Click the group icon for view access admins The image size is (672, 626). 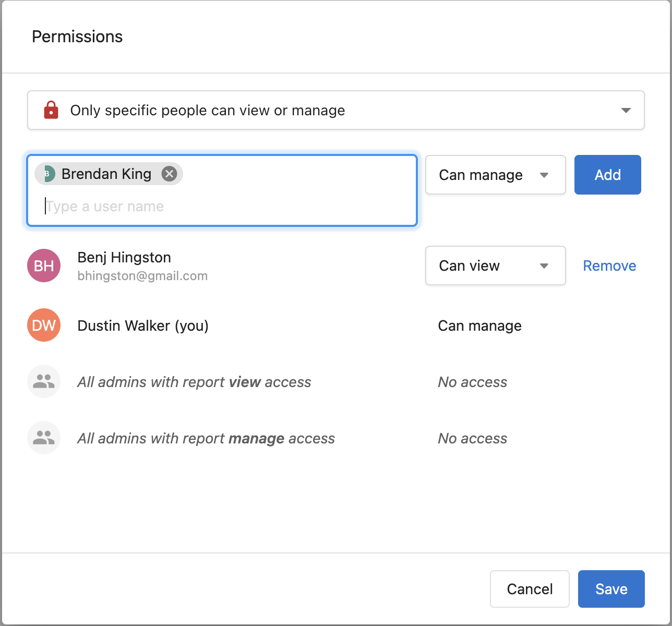(44, 381)
